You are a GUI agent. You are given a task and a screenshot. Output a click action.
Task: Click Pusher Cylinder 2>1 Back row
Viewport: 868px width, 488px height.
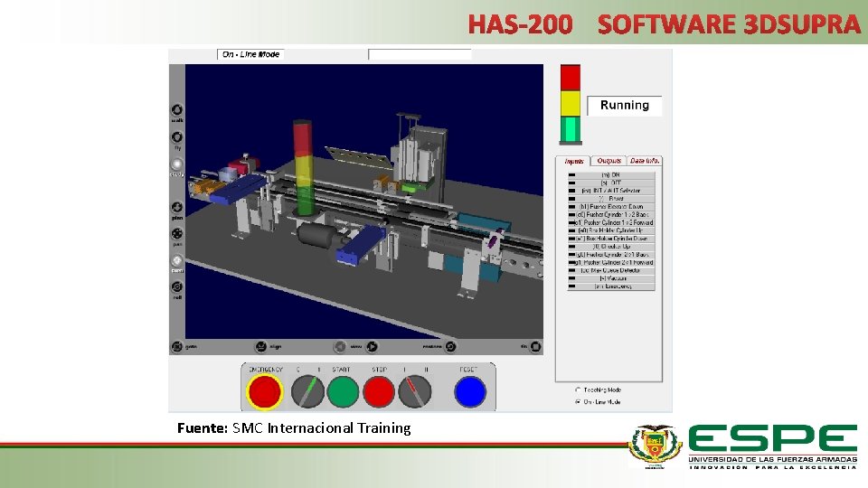(x=611, y=255)
